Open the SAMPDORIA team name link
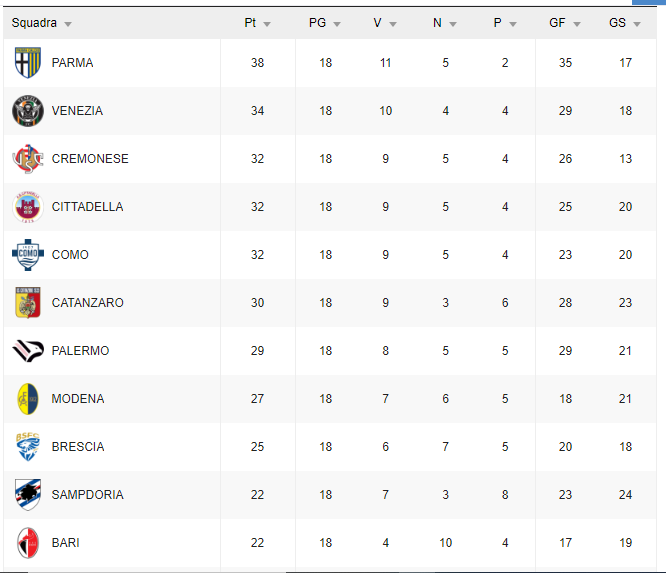The height and width of the screenshot is (573, 666). point(87,495)
